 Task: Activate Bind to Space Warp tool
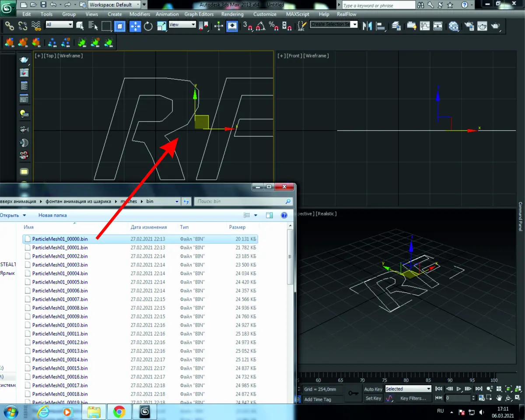pyautogui.click(x=36, y=26)
